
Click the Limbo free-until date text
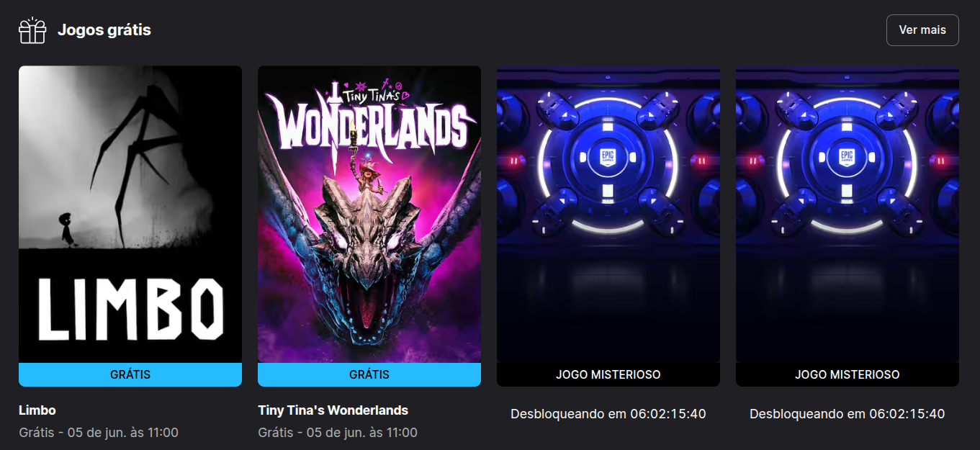99,433
